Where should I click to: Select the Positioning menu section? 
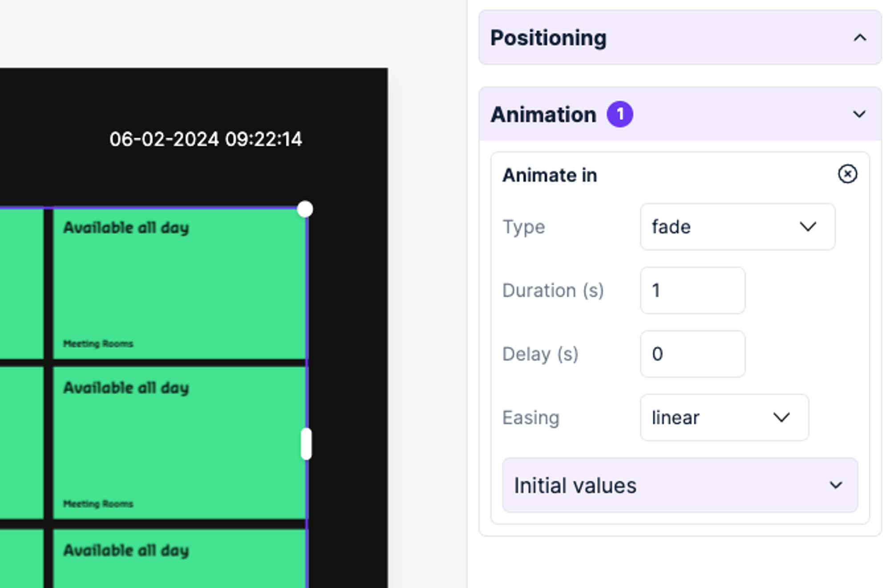click(680, 37)
